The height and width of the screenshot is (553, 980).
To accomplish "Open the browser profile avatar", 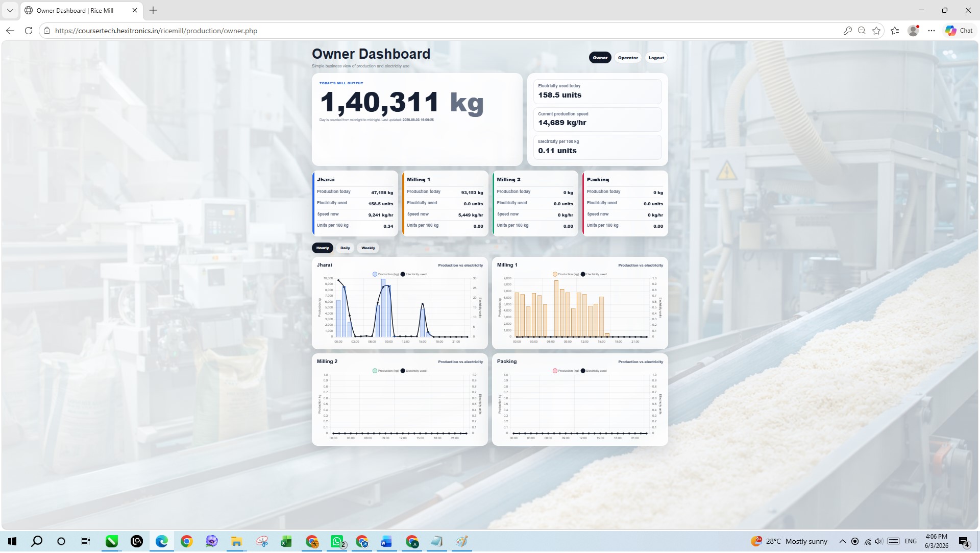I will click(913, 31).
